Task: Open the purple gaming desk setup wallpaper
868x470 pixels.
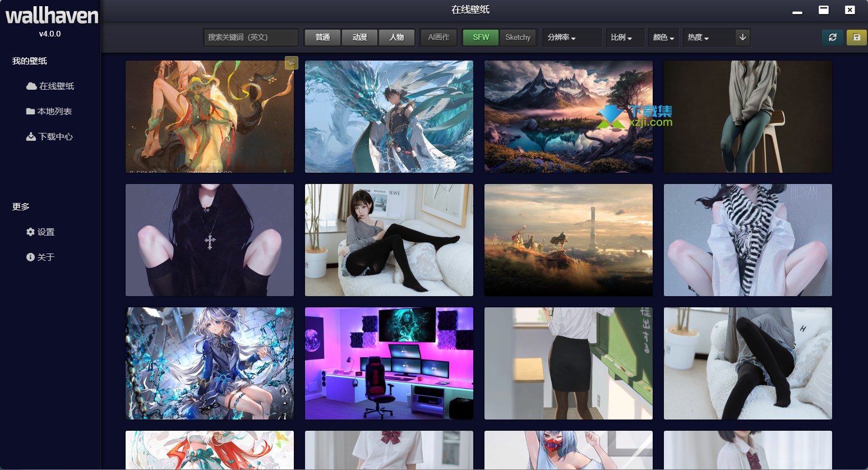Action: [x=389, y=363]
